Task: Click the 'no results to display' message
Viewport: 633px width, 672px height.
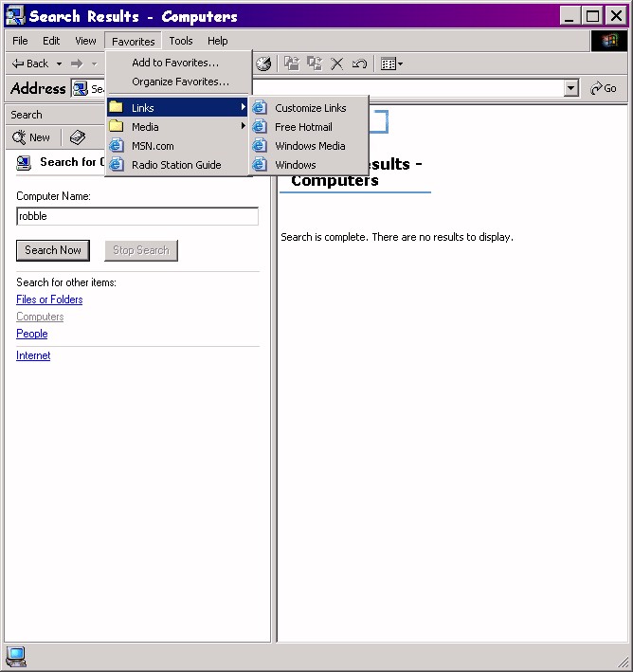Action: pos(397,237)
